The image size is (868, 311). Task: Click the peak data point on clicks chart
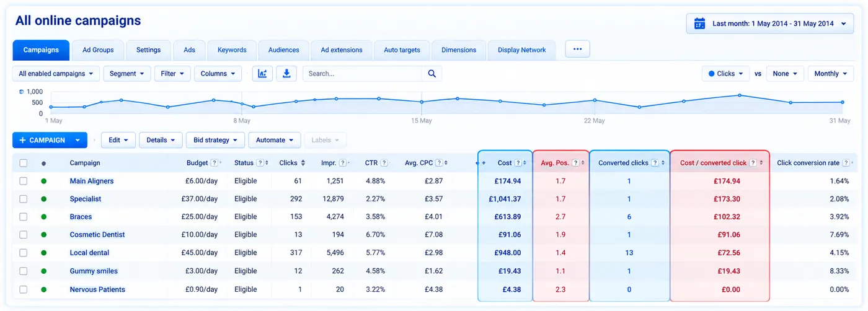point(740,95)
